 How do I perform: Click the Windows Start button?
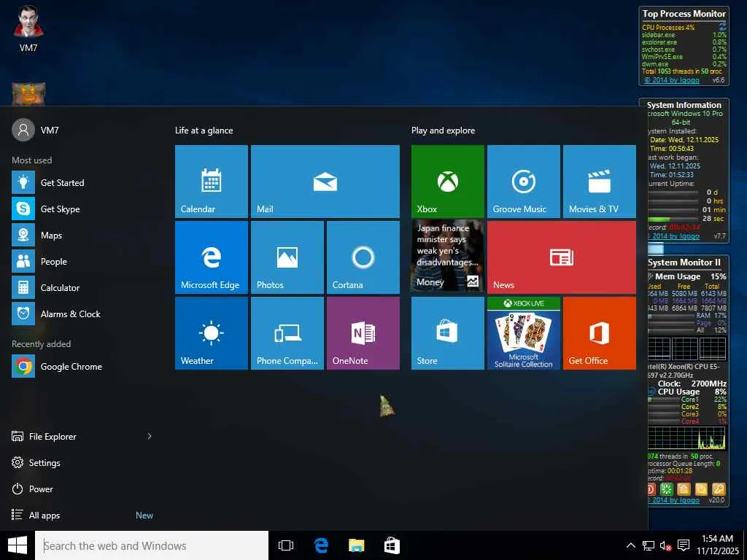click(18, 545)
